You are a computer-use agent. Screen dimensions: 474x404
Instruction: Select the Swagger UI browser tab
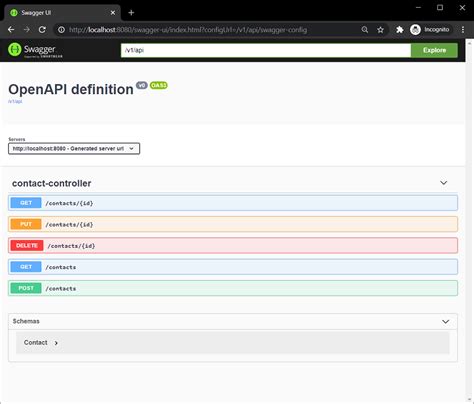click(x=62, y=13)
